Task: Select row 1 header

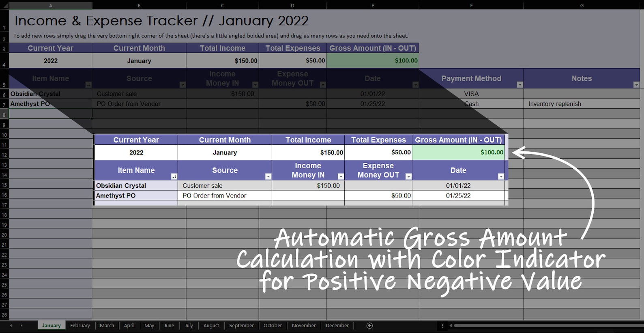Action: 4,20
